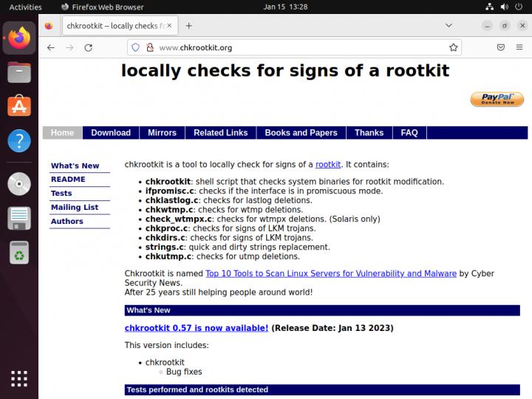Click the Firefox reload page icon

pyautogui.click(x=89, y=47)
